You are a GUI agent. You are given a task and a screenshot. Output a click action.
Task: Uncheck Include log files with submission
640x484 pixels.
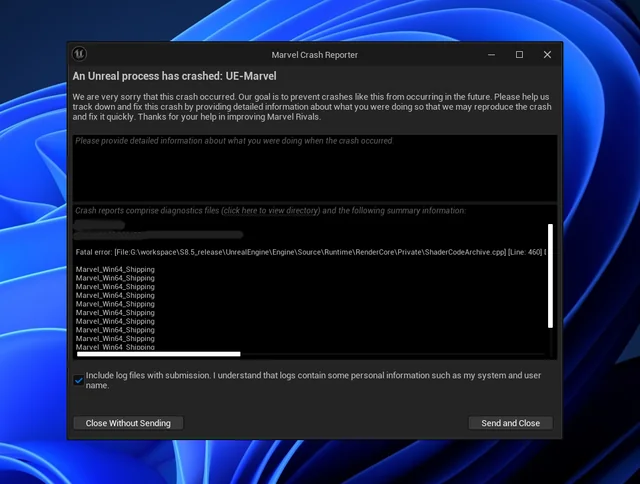point(79,380)
